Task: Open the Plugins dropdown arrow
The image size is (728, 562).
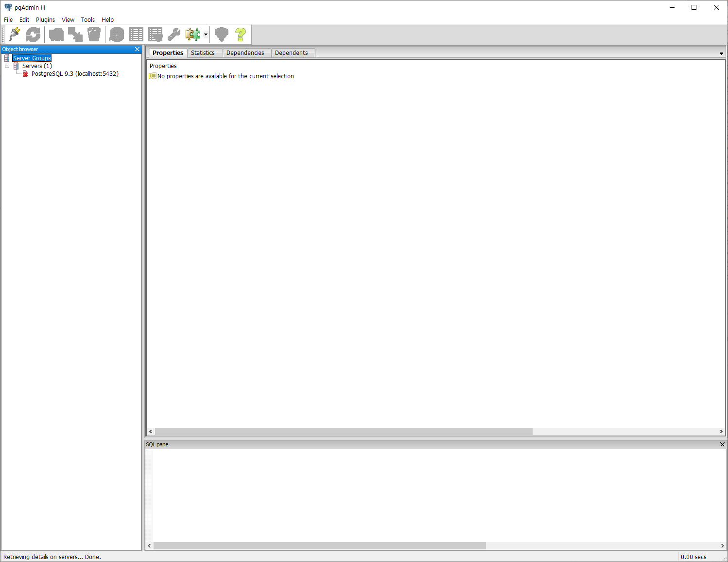Action: pyautogui.click(x=206, y=35)
